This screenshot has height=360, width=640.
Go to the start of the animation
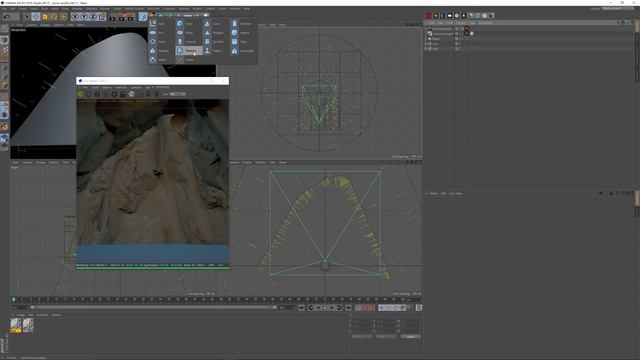(x=302, y=308)
